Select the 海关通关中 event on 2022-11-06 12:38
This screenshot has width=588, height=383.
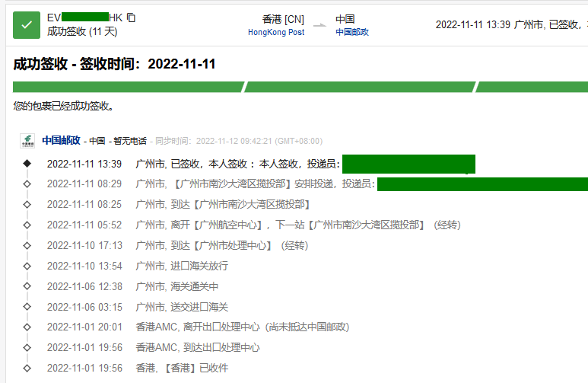[176, 287]
